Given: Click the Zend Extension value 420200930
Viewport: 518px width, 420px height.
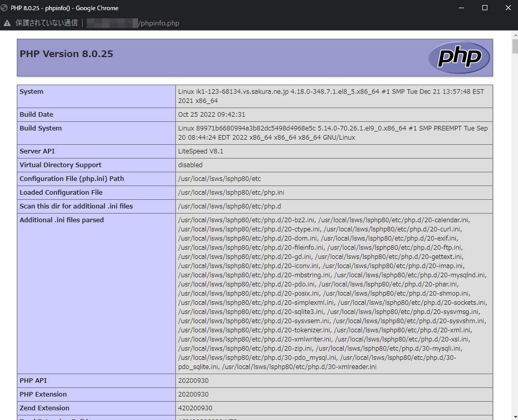Looking at the screenshot, I should (195, 408).
